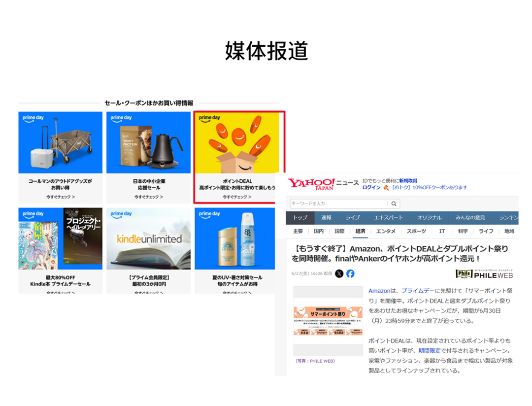Select the 国内 category
This screenshot has width=532, height=406.
pyautogui.click(x=319, y=231)
